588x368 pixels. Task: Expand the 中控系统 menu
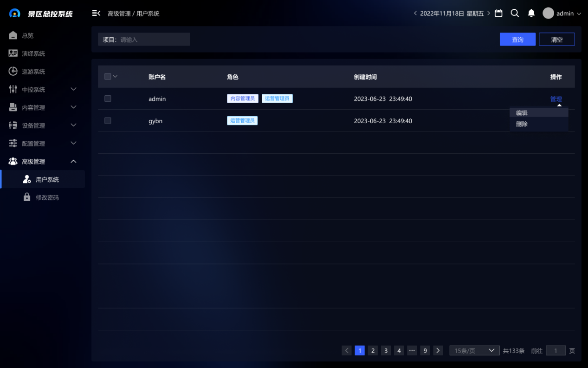(x=73, y=89)
